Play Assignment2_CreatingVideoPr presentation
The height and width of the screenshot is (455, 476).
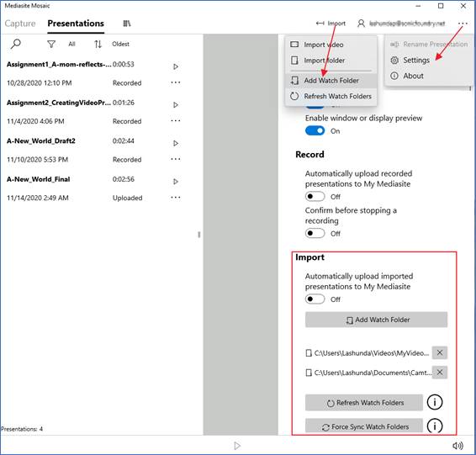coord(176,105)
